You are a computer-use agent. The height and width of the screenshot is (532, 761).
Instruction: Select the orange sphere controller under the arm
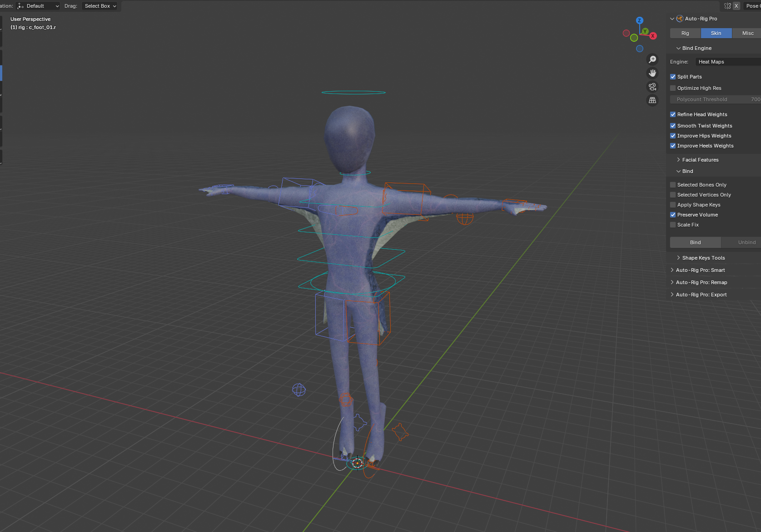465,218
